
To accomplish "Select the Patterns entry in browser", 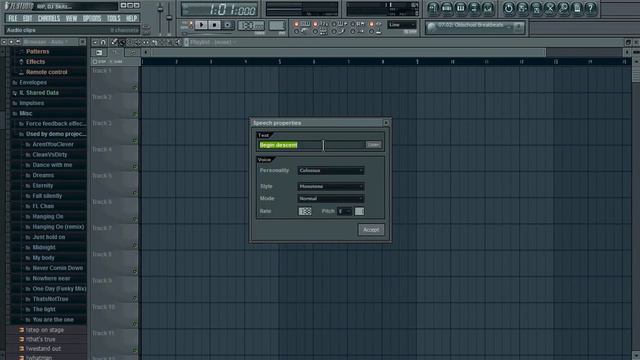I will 38,51.
